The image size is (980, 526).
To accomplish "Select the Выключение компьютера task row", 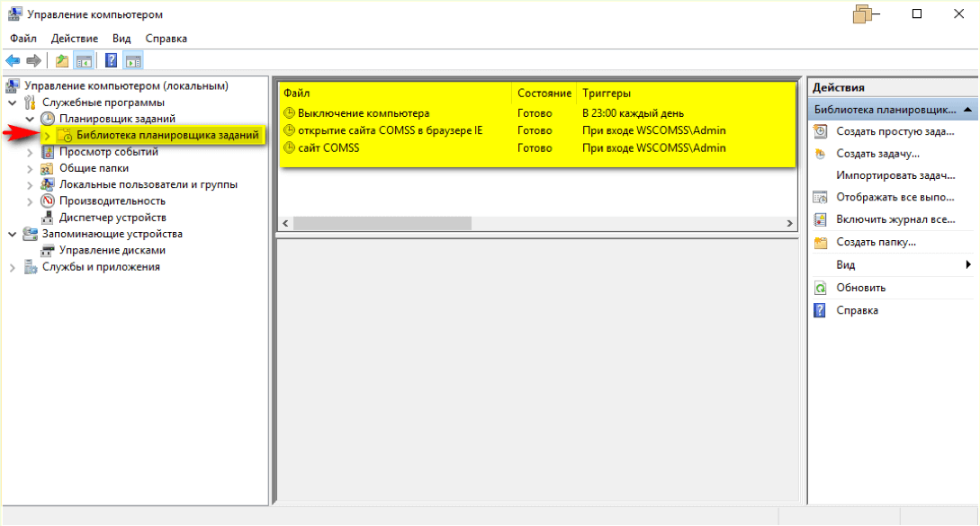I will [x=537, y=113].
